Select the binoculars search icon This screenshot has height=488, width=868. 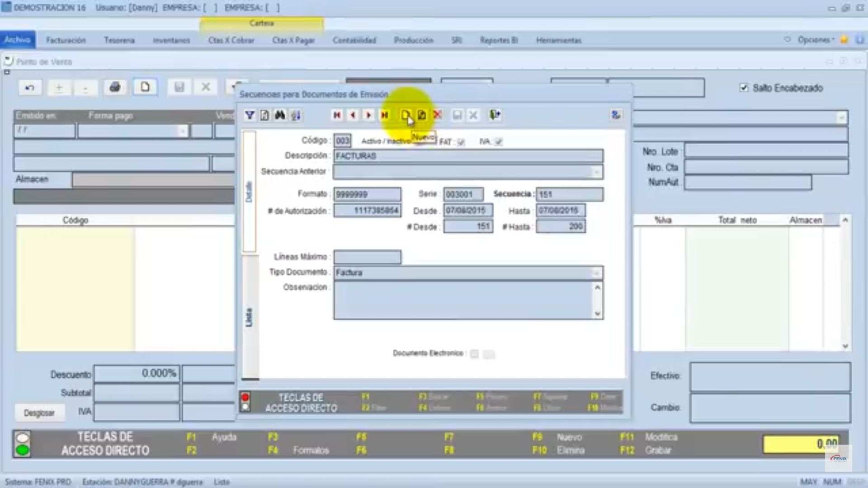[280, 115]
